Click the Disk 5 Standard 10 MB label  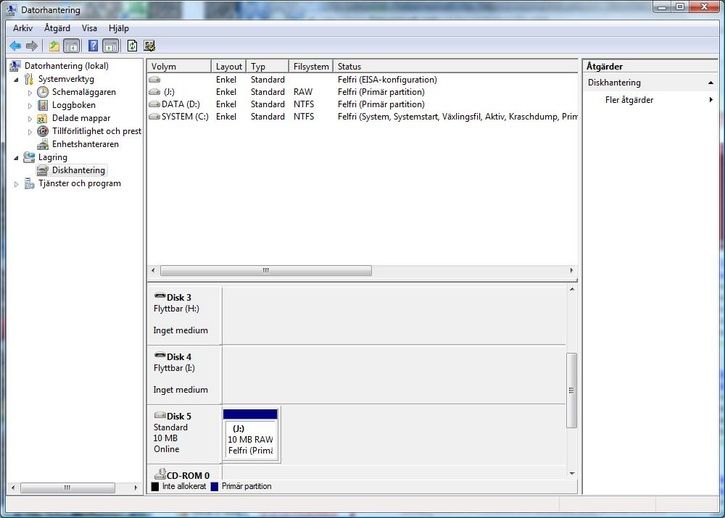click(x=184, y=433)
